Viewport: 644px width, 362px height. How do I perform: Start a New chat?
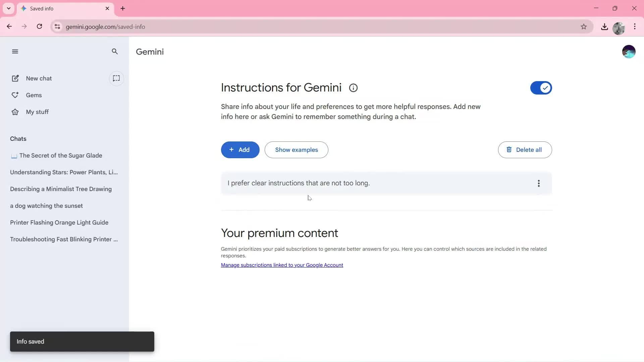(x=39, y=78)
